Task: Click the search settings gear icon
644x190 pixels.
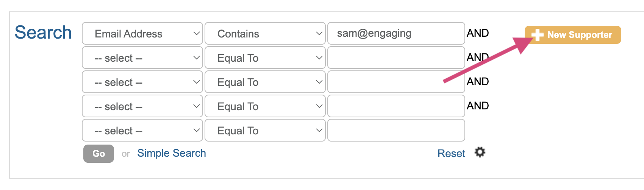Action: pos(480,153)
